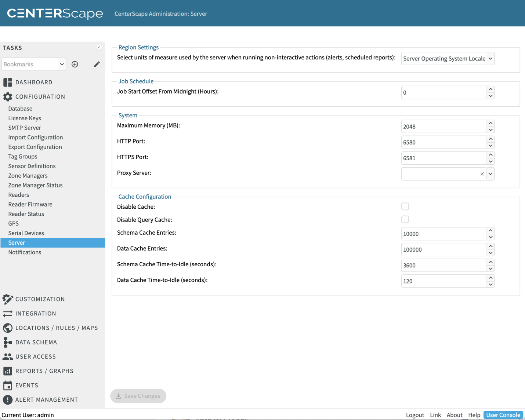Open the Zone Managers configuration page
Image resolution: width=525 pixels, height=420 pixels.
[28, 175]
